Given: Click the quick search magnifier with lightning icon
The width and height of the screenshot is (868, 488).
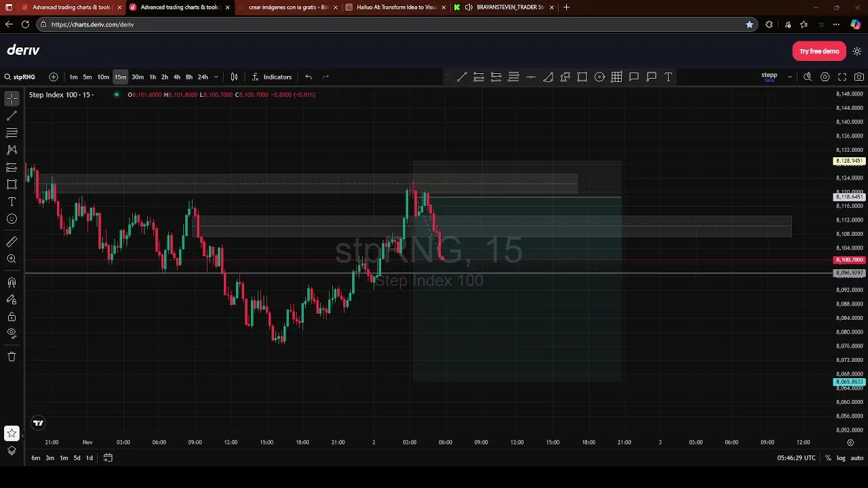Looking at the screenshot, I should click(808, 77).
